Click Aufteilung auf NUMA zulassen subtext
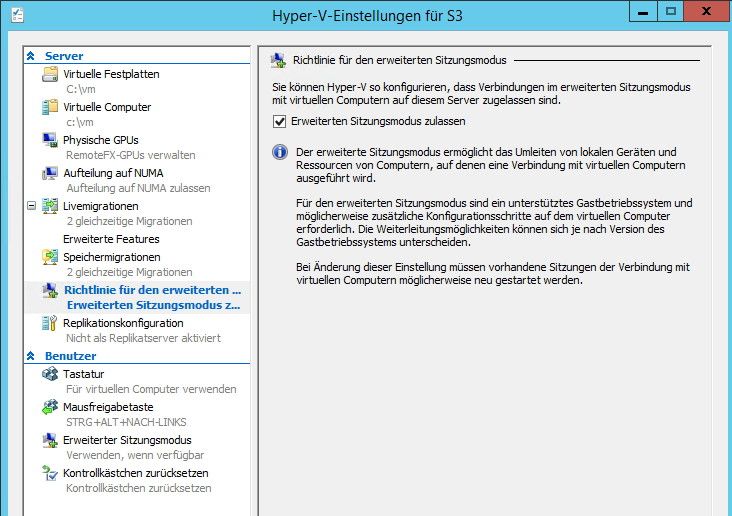This screenshot has width=732, height=516. click(x=138, y=188)
